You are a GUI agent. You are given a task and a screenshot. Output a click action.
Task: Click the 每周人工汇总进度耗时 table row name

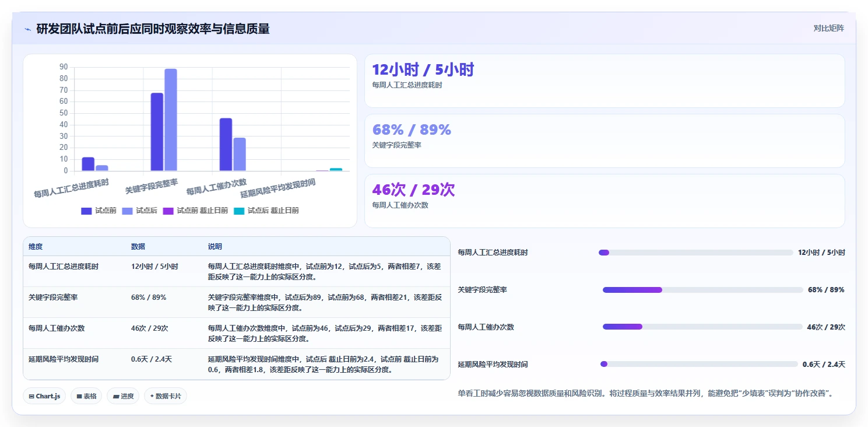64,266
